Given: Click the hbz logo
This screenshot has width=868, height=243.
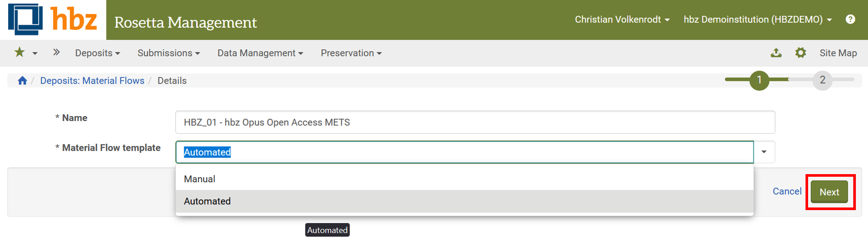Looking at the screenshot, I should 53,20.
